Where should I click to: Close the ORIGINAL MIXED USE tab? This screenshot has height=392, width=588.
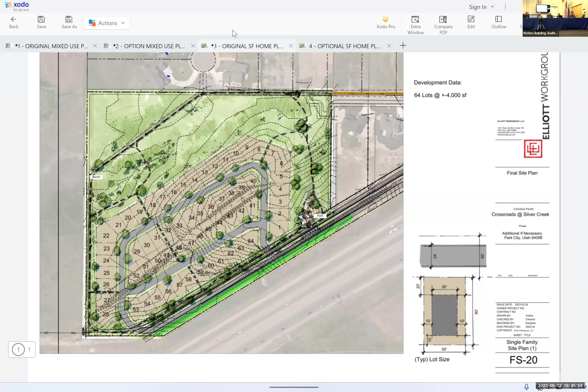95,46
